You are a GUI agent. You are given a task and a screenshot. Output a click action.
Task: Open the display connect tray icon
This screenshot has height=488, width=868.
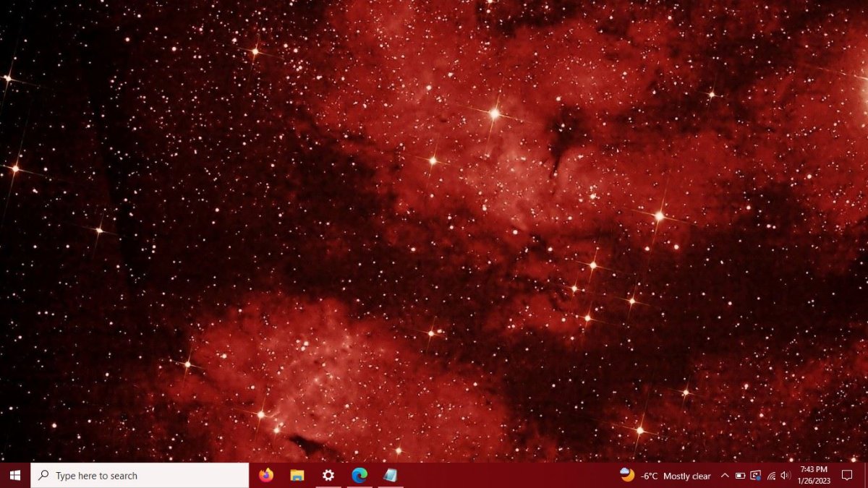tap(756, 476)
